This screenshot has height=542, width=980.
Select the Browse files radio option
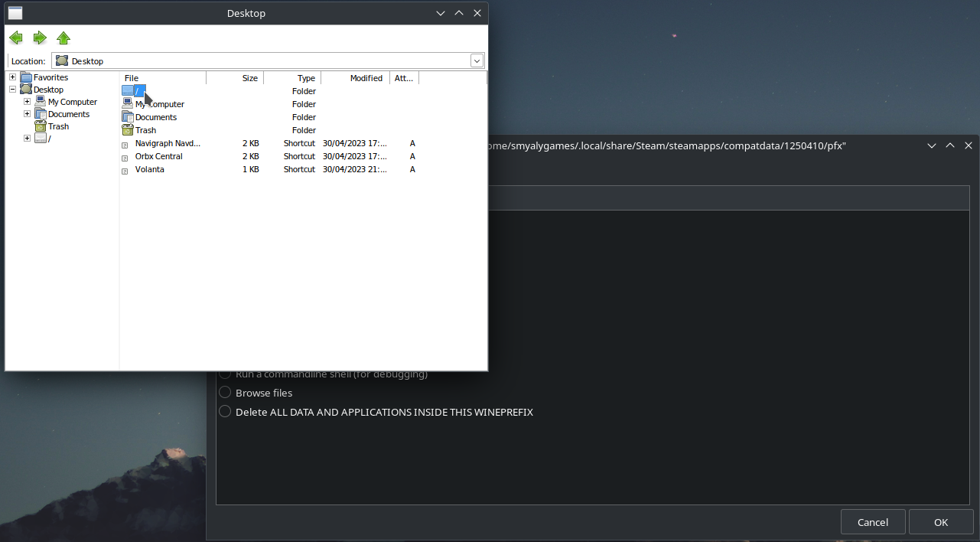point(225,393)
